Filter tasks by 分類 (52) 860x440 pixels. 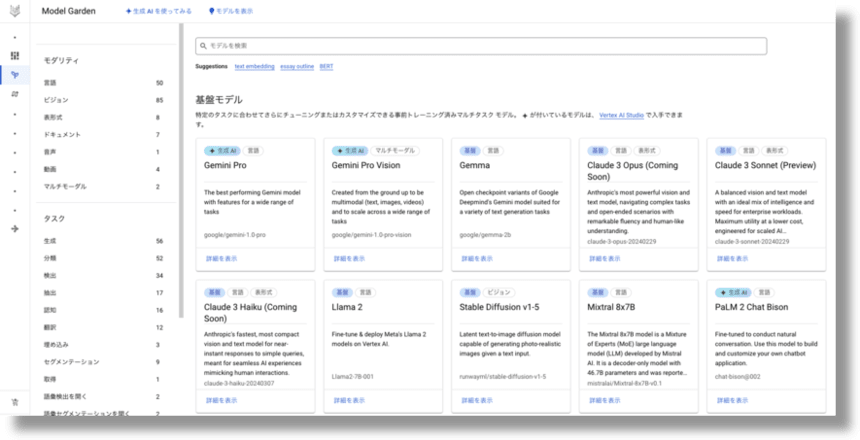pos(104,258)
